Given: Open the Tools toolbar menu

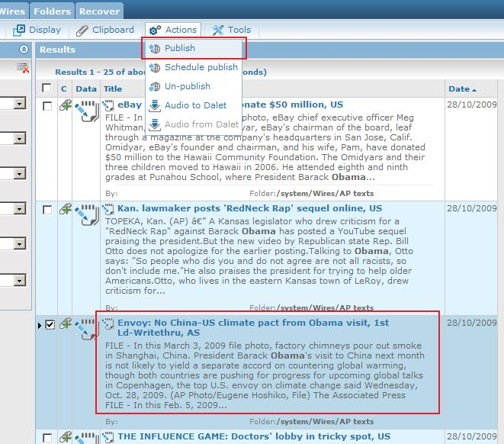Looking at the screenshot, I should pyautogui.click(x=232, y=30).
